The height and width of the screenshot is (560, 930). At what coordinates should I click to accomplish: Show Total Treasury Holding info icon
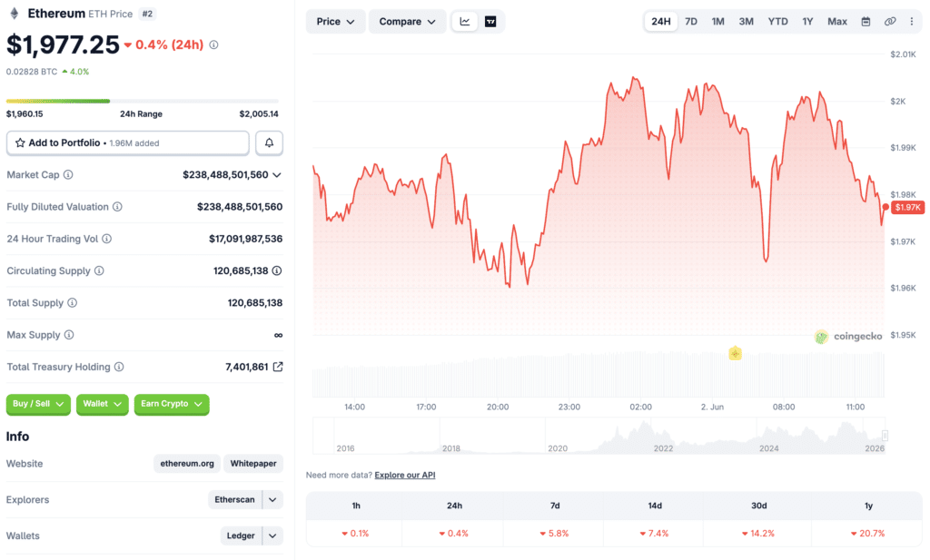119,367
